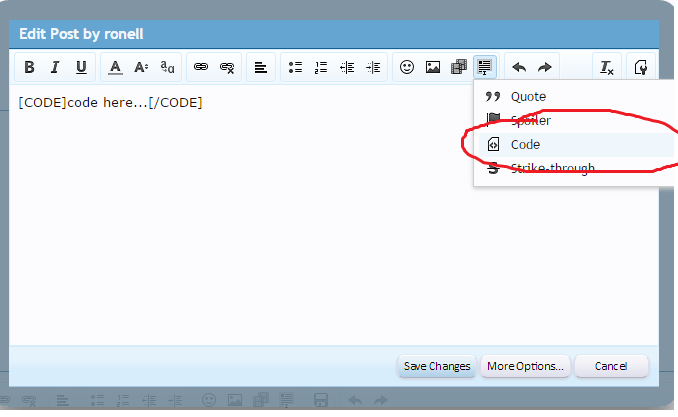This screenshot has width=678, height=417.
Task: Click the dimmed bullet list icon in background editor
Action: tap(97, 400)
